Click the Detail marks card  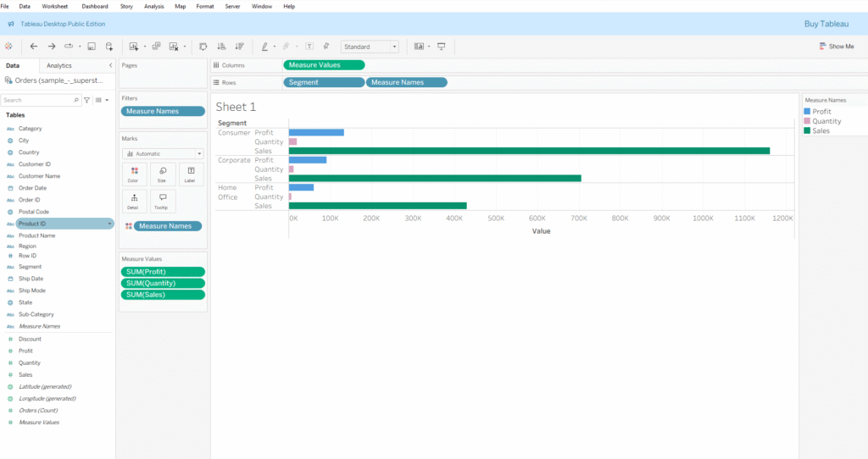134,201
